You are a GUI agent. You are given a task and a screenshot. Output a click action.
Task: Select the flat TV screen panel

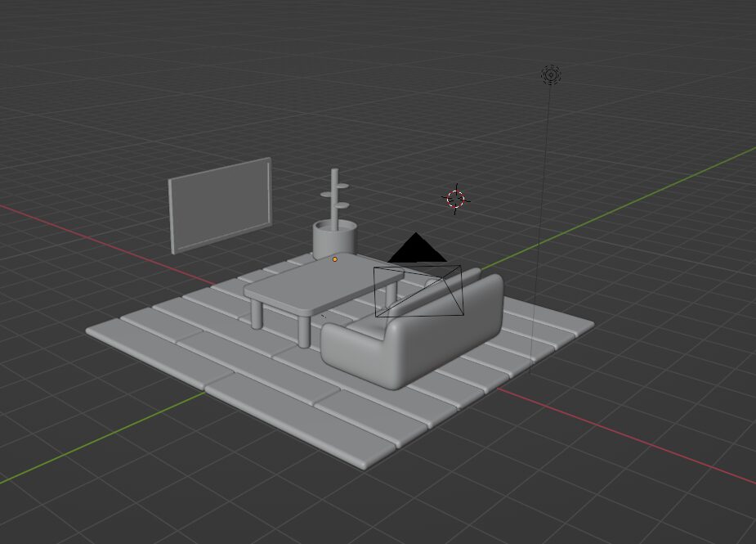click(219, 205)
